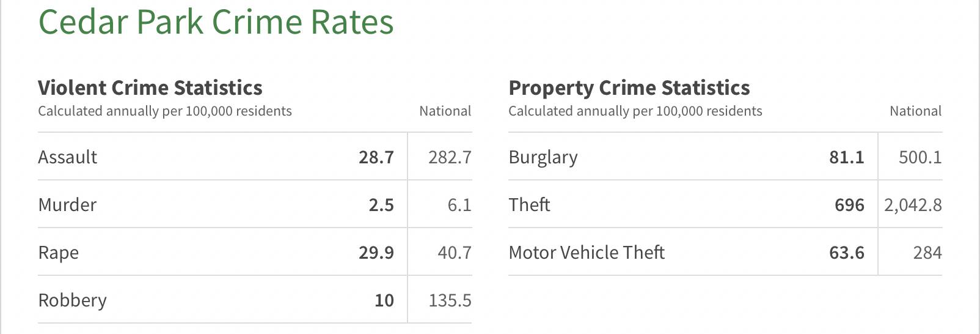Click the Theft row label
The image size is (980, 334).
click(x=529, y=205)
